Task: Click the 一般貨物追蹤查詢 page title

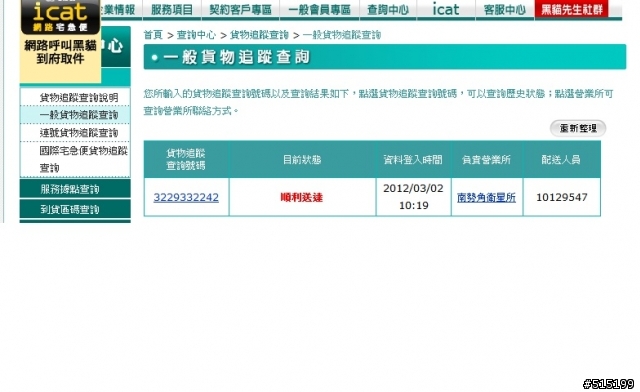Action: point(236,57)
